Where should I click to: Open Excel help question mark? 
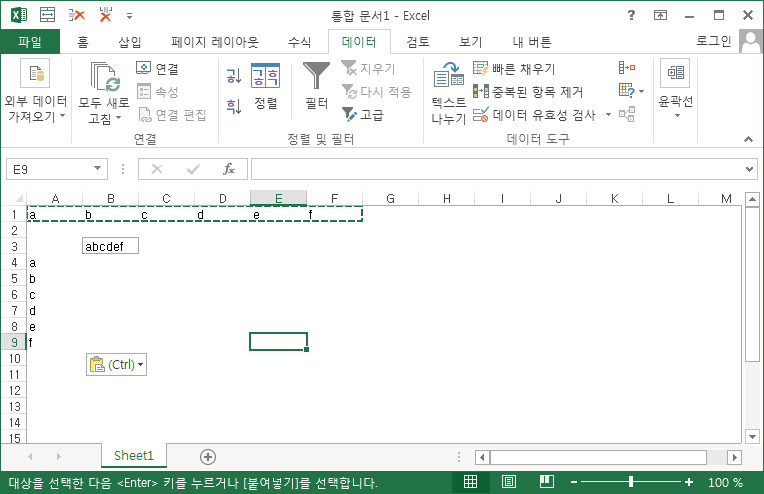(631, 15)
